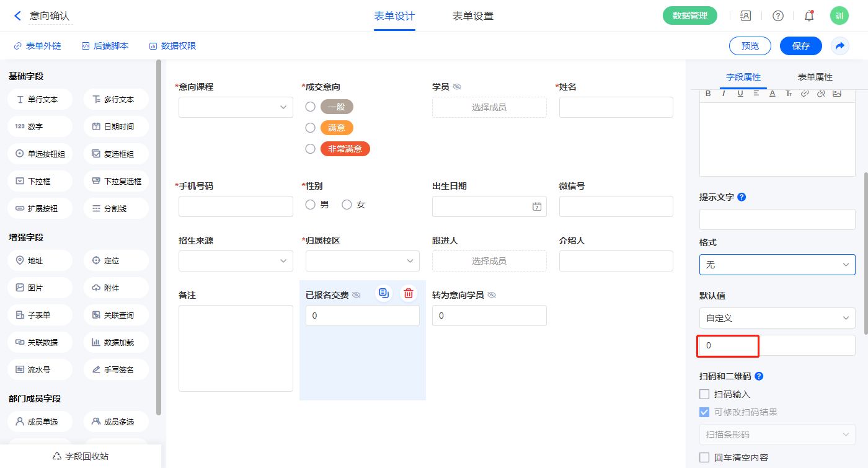Viewport: 868px width, 468px height.
Task: Open the contacts address book icon
Action: click(746, 16)
